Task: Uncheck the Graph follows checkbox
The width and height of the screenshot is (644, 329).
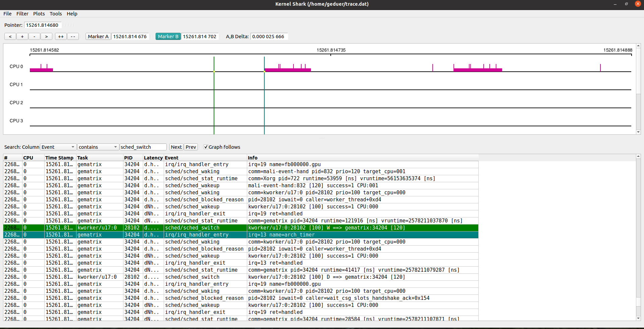Action: pyautogui.click(x=206, y=147)
